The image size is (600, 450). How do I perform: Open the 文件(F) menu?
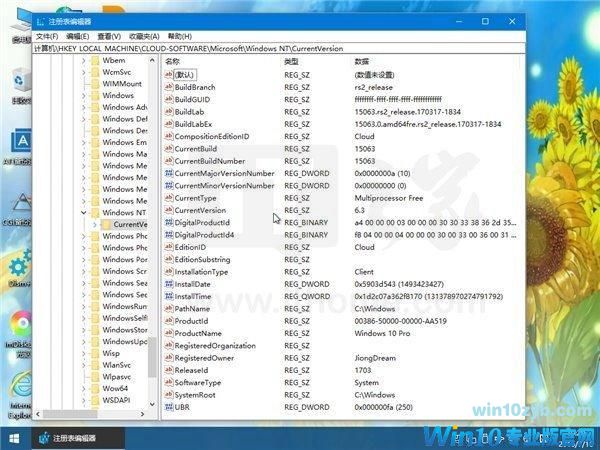coord(46,34)
